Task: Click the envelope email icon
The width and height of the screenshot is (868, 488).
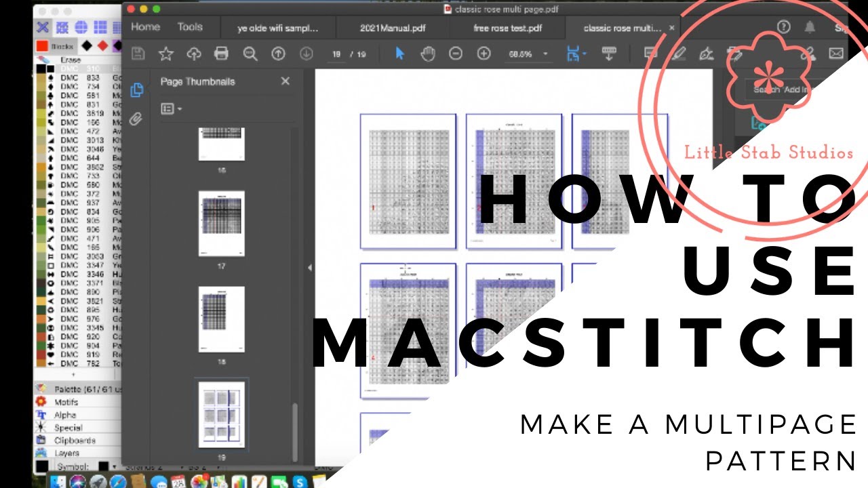Action: tap(836, 54)
